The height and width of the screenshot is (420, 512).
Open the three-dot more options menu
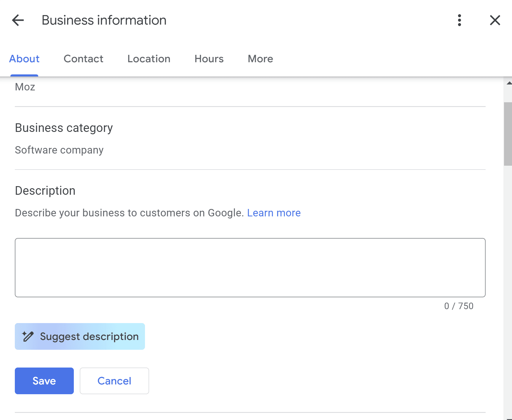(459, 20)
